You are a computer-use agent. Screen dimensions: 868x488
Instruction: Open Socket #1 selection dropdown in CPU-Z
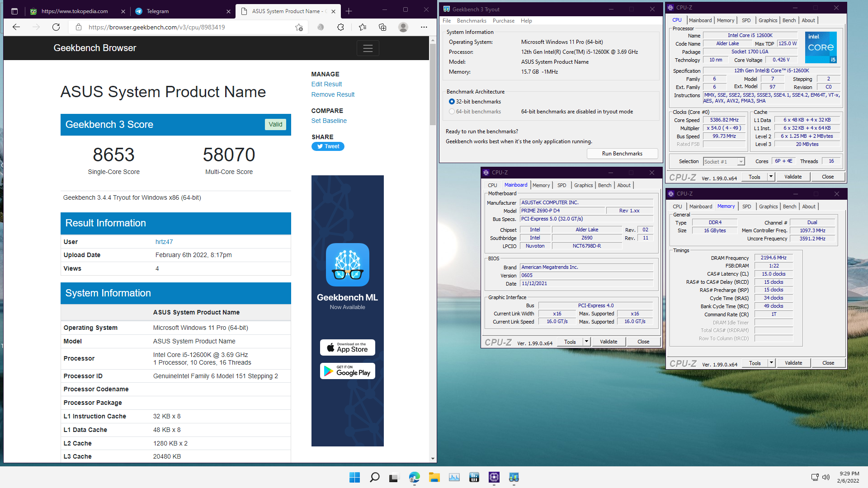(724, 161)
